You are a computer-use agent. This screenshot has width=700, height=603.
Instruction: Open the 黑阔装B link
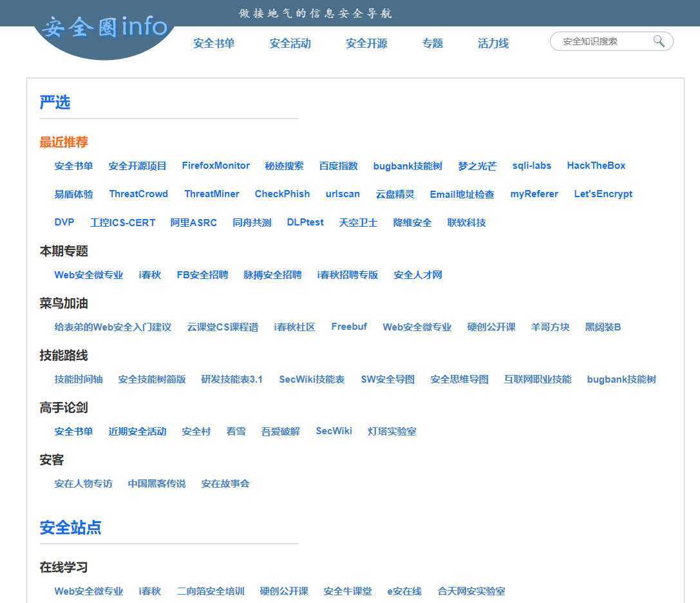click(x=603, y=327)
